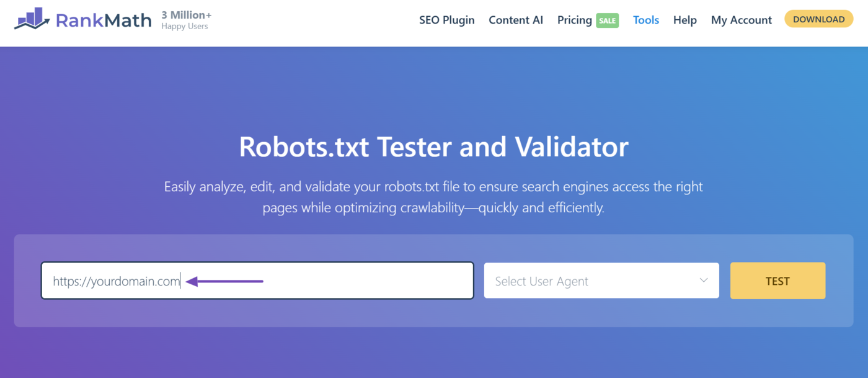Click the Pricing menu item
868x378 pixels.
(x=574, y=20)
